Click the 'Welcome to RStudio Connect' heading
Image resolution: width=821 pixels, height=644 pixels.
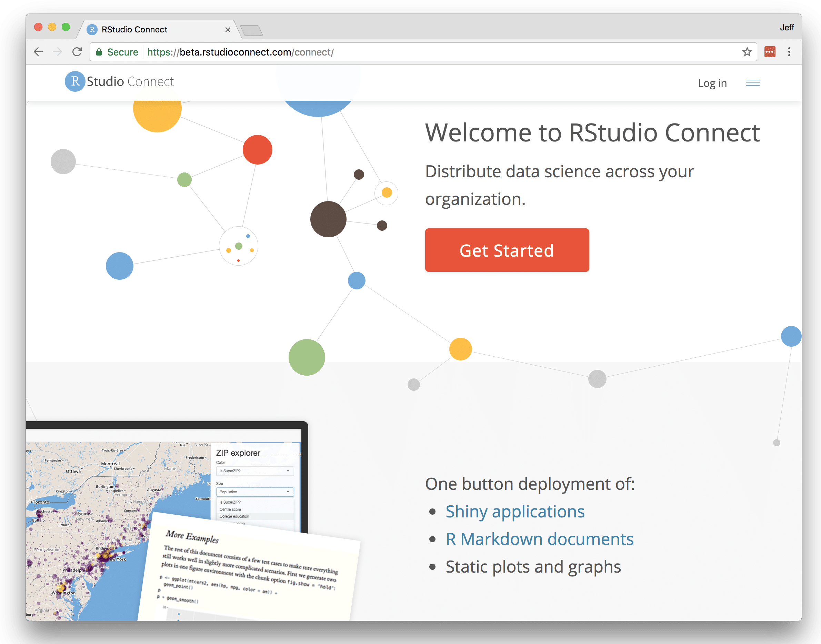(x=592, y=133)
